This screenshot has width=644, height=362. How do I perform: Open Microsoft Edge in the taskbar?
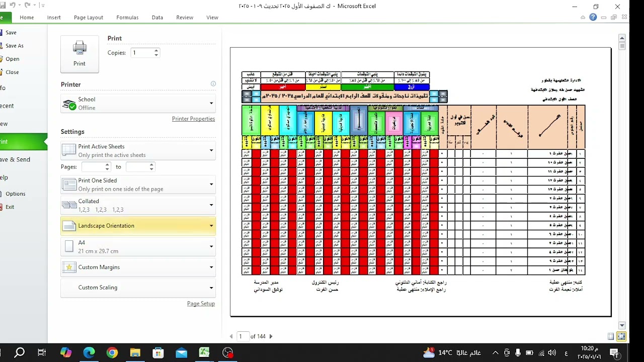[x=89, y=352]
